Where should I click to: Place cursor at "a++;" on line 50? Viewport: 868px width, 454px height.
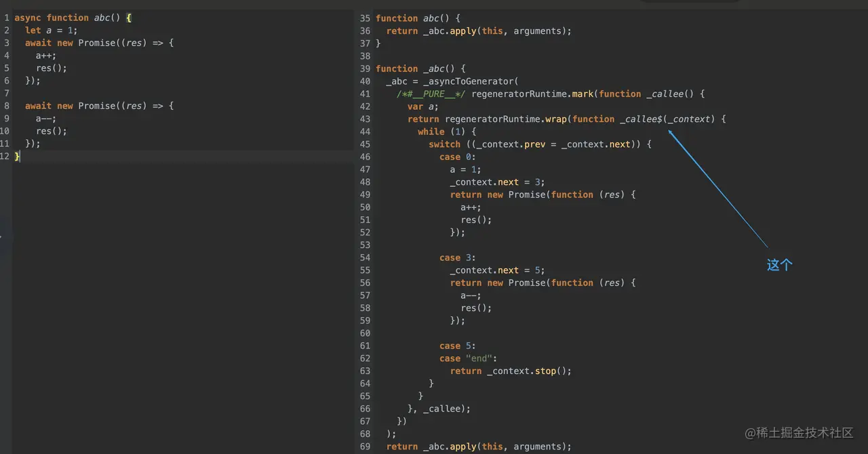471,207
